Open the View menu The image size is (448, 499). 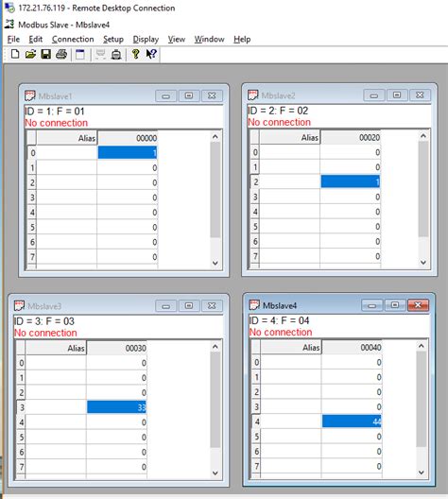177,39
